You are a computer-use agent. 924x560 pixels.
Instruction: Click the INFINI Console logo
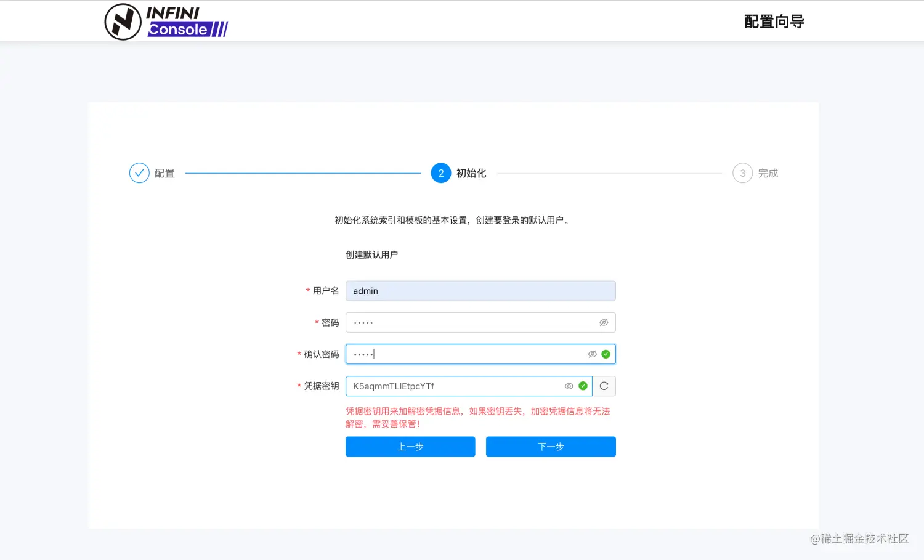click(x=166, y=21)
